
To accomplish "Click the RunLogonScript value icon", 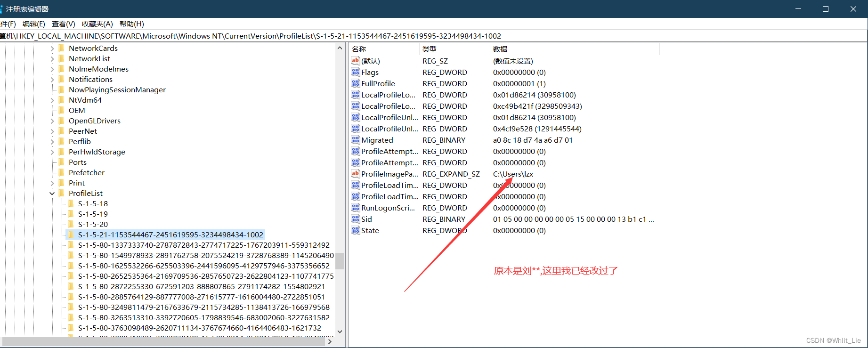I will pyautogui.click(x=356, y=208).
